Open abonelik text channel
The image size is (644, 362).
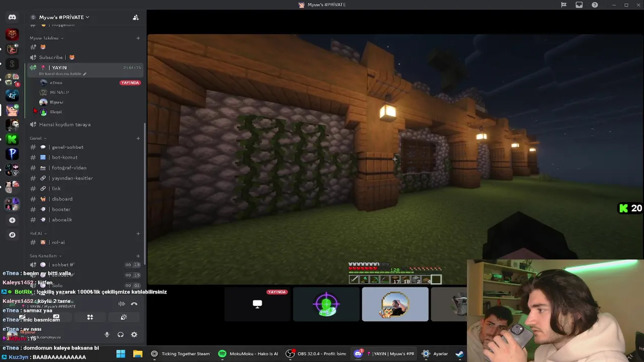86,220
